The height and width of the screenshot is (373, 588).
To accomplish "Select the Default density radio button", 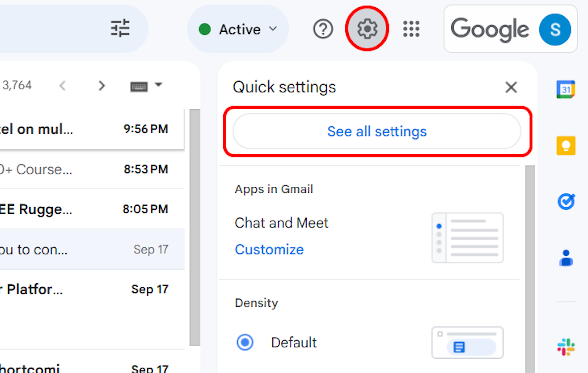I will pos(245,342).
